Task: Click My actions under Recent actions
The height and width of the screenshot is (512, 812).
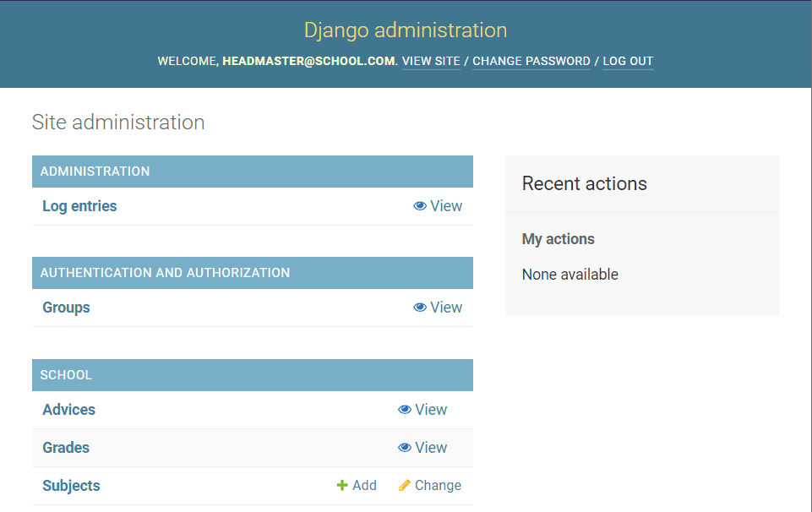Action: click(x=558, y=239)
